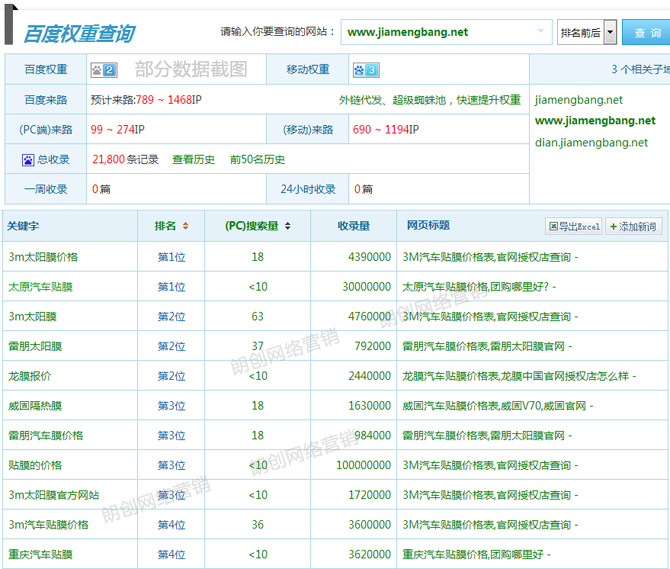Open page title 龙膜汽车贴膜价格表,龙膜中国官网授权店怎么样
The width and height of the screenshot is (670, 569).
[x=519, y=376]
